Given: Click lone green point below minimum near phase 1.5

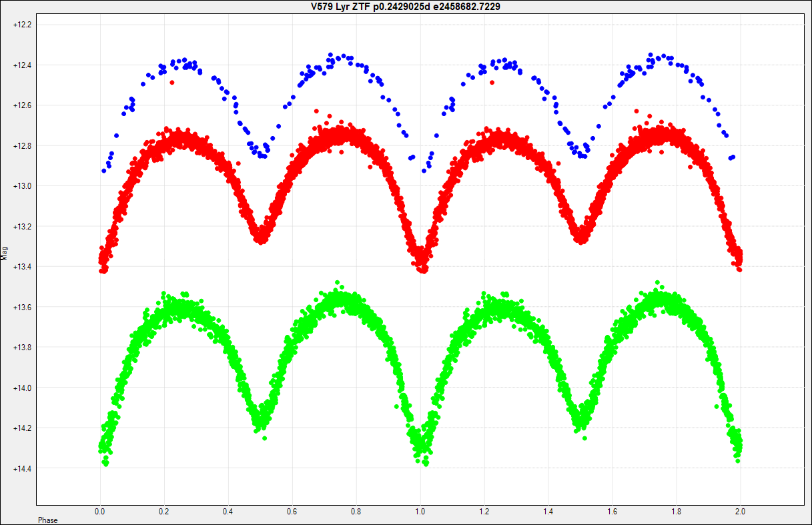Looking at the screenshot, I should click(x=585, y=438).
